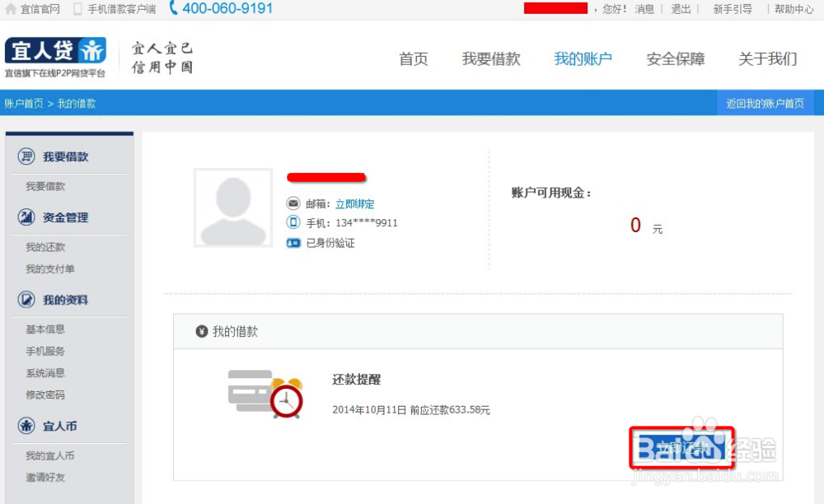This screenshot has height=504, width=824.
Task: Click the 还款提醒 heading
Action: pos(356,379)
